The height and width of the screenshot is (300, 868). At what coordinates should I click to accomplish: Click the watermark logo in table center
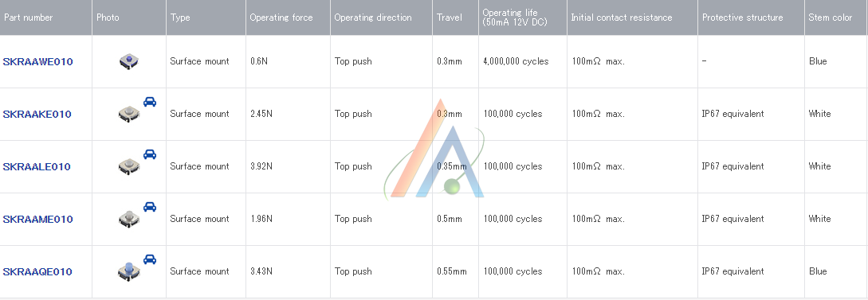[434, 149]
